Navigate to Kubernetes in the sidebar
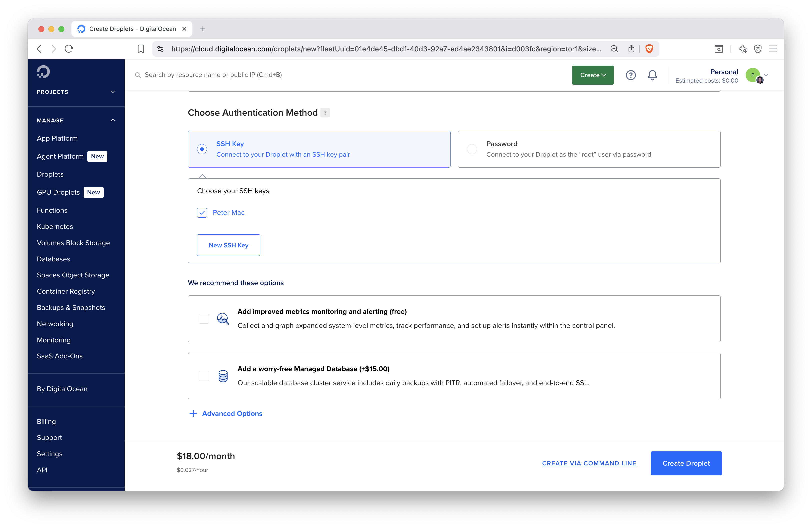The width and height of the screenshot is (812, 528). pos(55,226)
